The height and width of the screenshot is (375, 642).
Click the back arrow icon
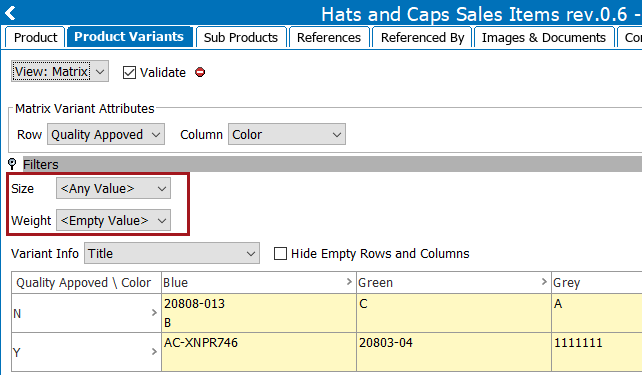pos(10,13)
